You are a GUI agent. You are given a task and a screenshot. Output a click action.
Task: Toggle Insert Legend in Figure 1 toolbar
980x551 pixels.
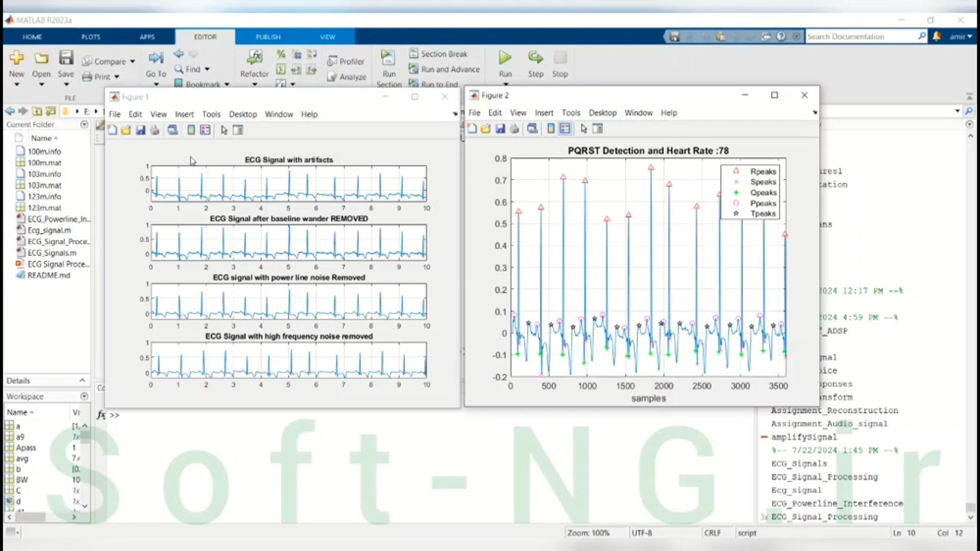[x=205, y=130]
